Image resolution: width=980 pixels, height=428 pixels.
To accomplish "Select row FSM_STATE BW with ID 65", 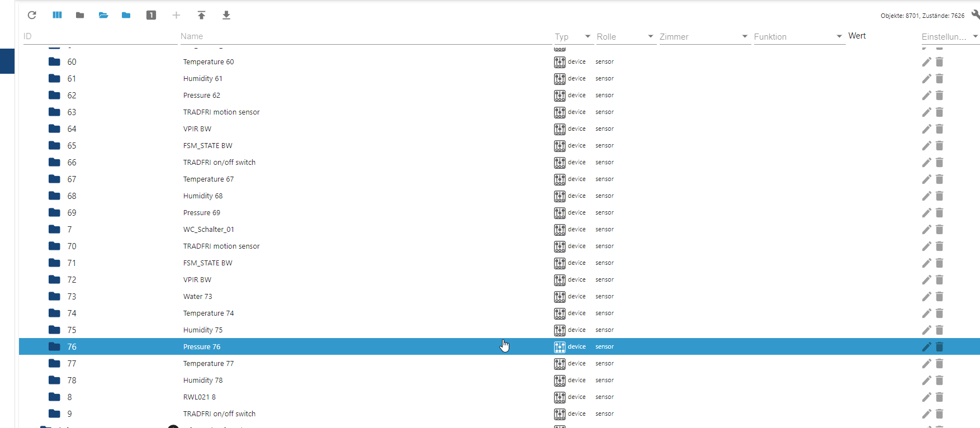I will 499,145.
